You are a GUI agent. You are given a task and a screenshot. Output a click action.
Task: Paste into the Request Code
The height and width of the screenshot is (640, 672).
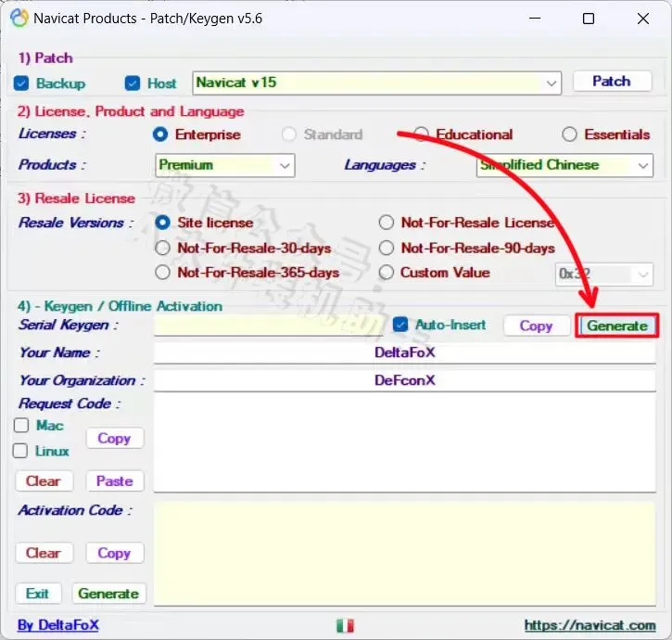click(x=114, y=481)
